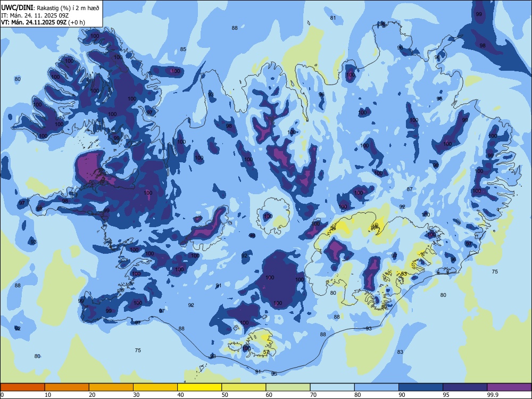
Task: Click the '85' humidity value on the map
Action: [183, 49]
